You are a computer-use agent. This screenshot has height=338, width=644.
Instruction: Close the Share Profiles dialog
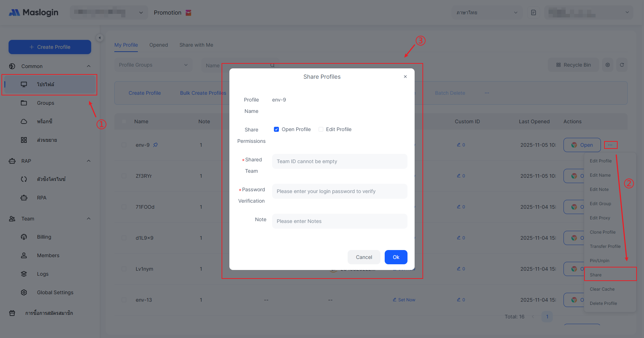(405, 77)
